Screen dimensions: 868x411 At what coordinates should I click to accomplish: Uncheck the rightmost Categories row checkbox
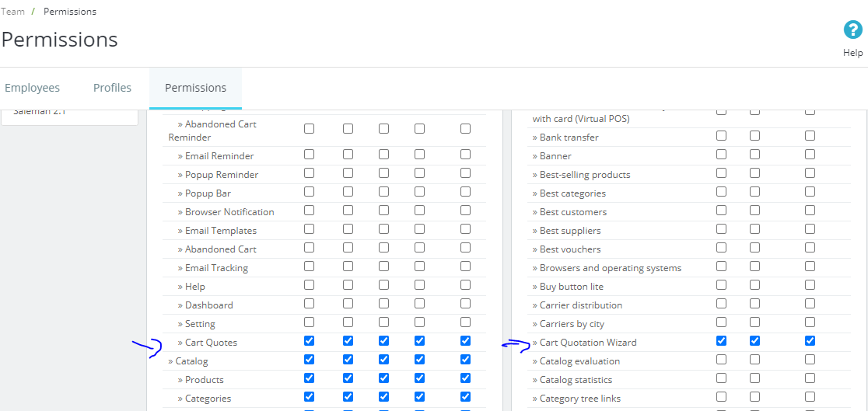(x=465, y=397)
